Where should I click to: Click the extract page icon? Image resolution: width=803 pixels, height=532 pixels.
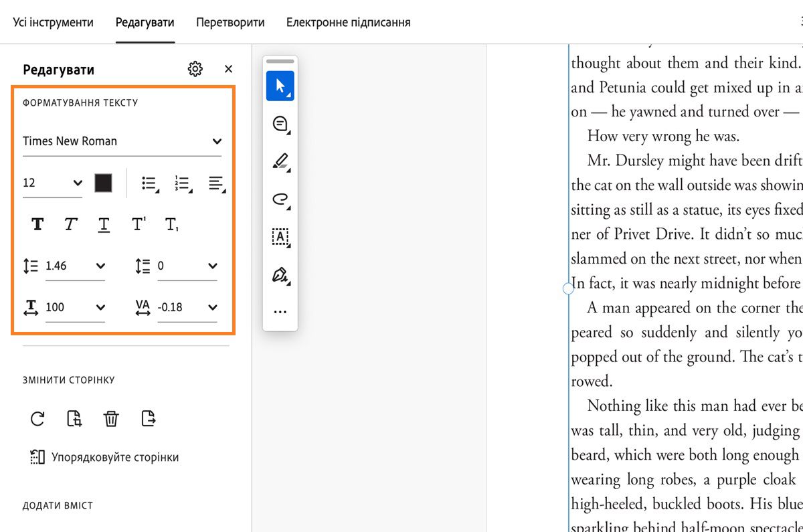(149, 419)
